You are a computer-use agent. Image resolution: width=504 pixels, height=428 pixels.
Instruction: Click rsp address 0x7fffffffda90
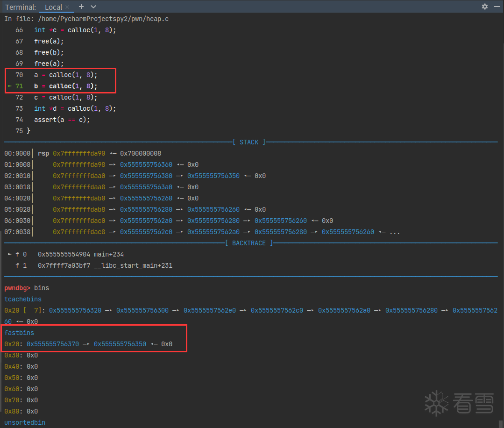[x=79, y=153]
